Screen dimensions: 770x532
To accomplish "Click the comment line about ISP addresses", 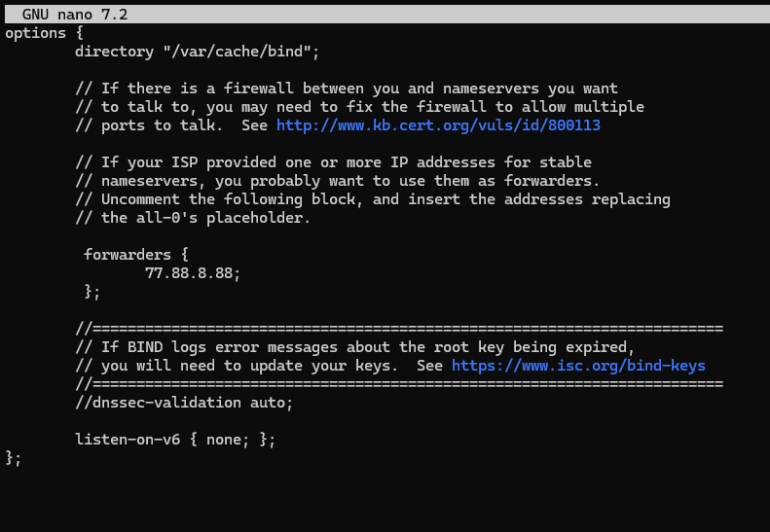I will click(x=334, y=162).
